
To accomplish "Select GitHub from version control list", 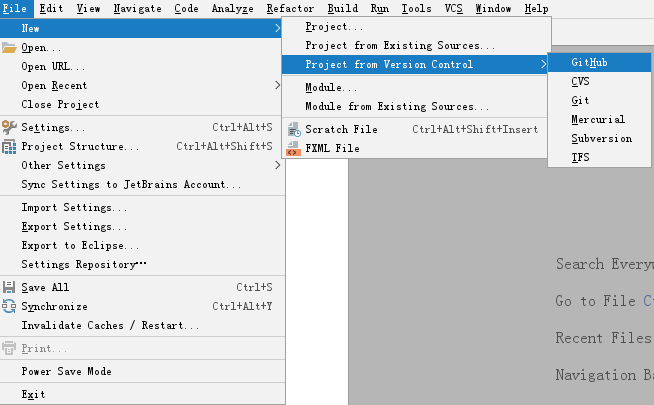I will [x=589, y=62].
